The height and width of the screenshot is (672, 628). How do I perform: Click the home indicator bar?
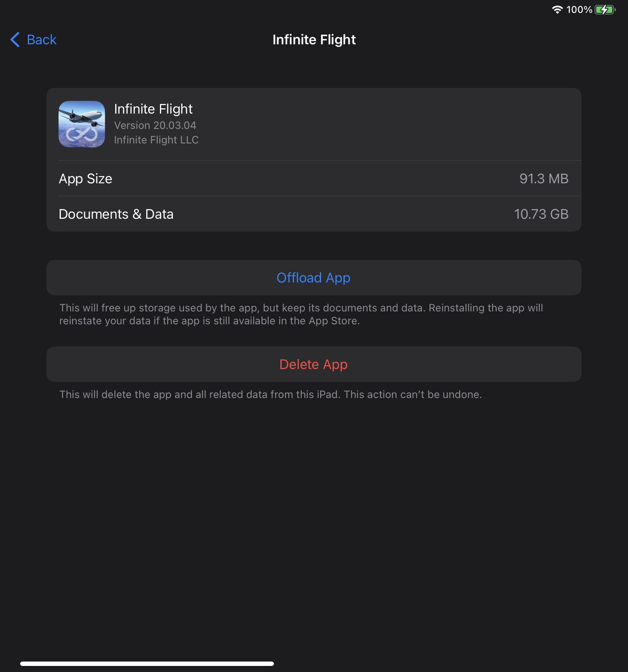(x=147, y=664)
